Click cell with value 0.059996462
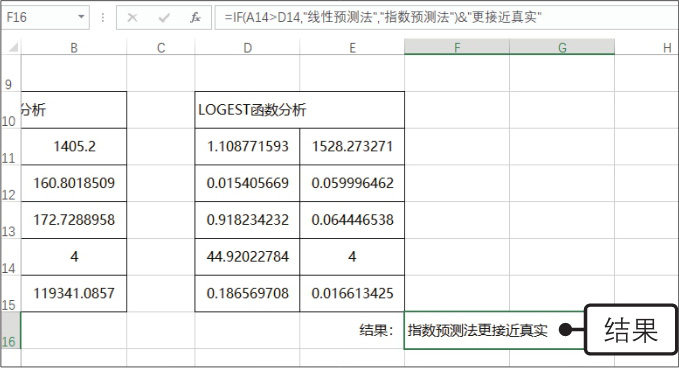The width and height of the screenshot is (679, 368). point(352,184)
